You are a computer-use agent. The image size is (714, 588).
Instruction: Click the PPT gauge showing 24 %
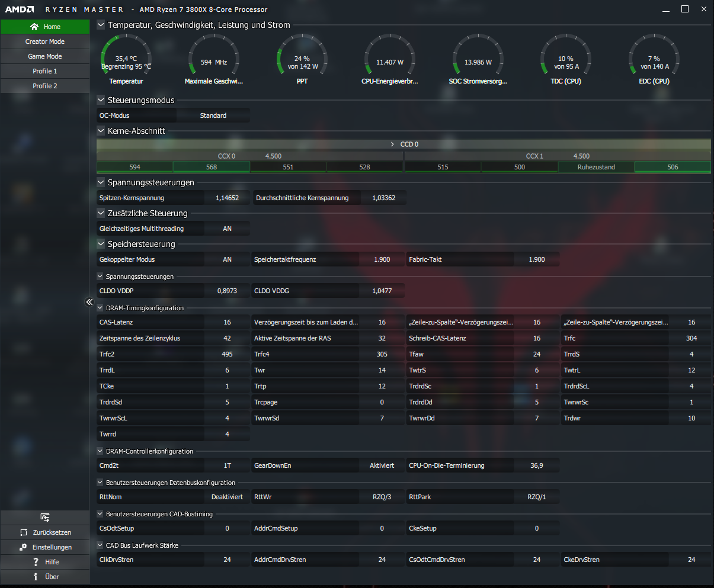coord(302,59)
